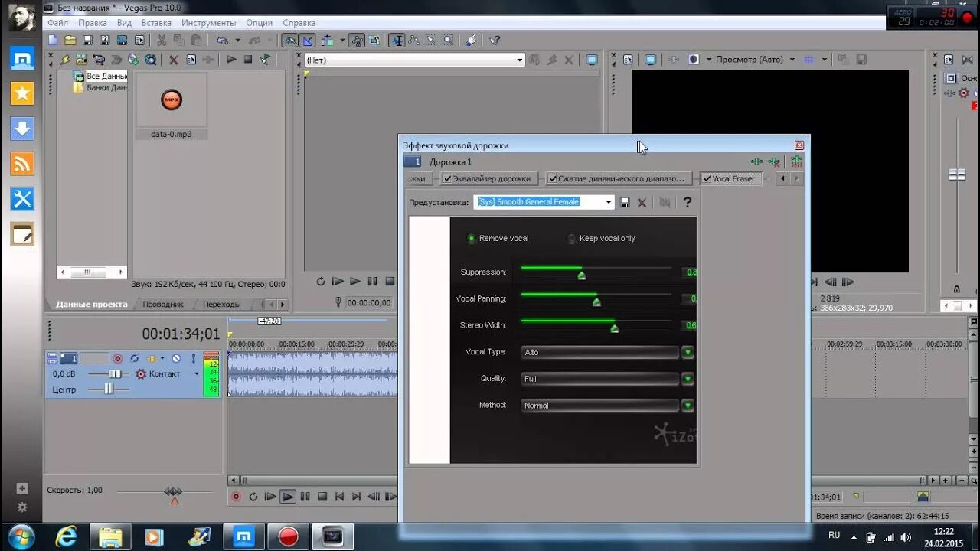Save preset floppy icon in effect dialog
Viewport: 980px width, 551px height.
click(625, 202)
